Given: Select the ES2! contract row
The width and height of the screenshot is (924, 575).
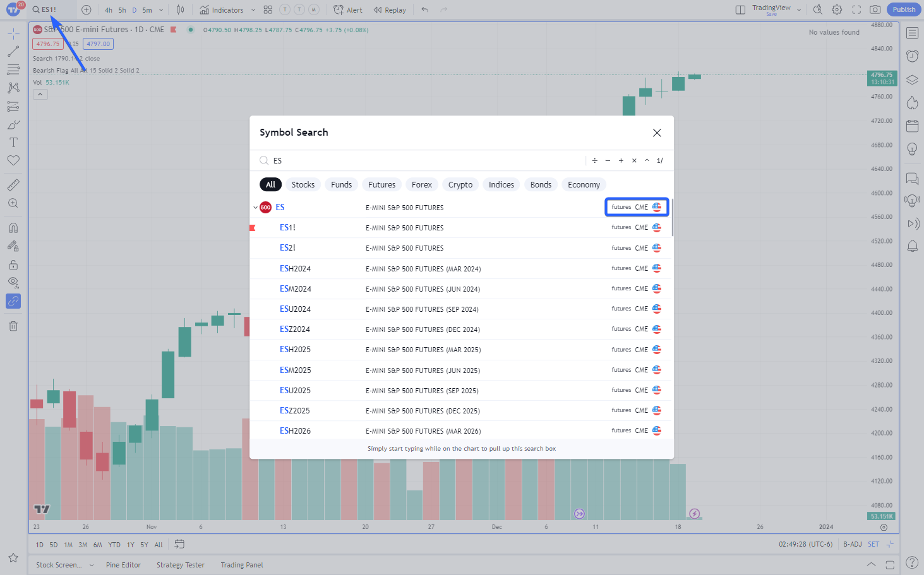Looking at the screenshot, I should [x=461, y=248].
